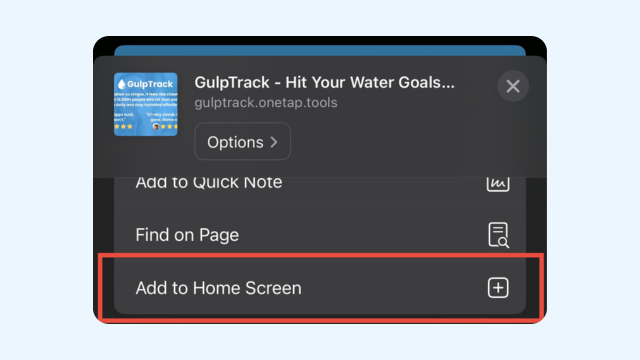
Task: Click the chevron next to Options
Action: pyautogui.click(x=274, y=142)
